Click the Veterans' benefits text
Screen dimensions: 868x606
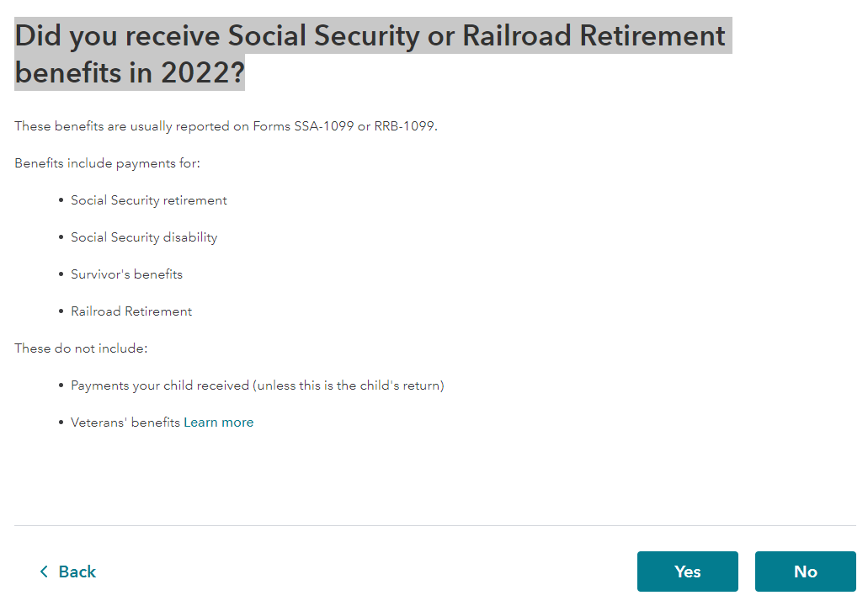(x=125, y=423)
